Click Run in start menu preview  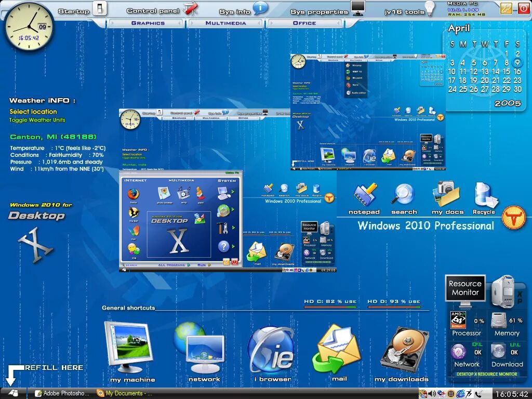pyautogui.click(x=202, y=265)
